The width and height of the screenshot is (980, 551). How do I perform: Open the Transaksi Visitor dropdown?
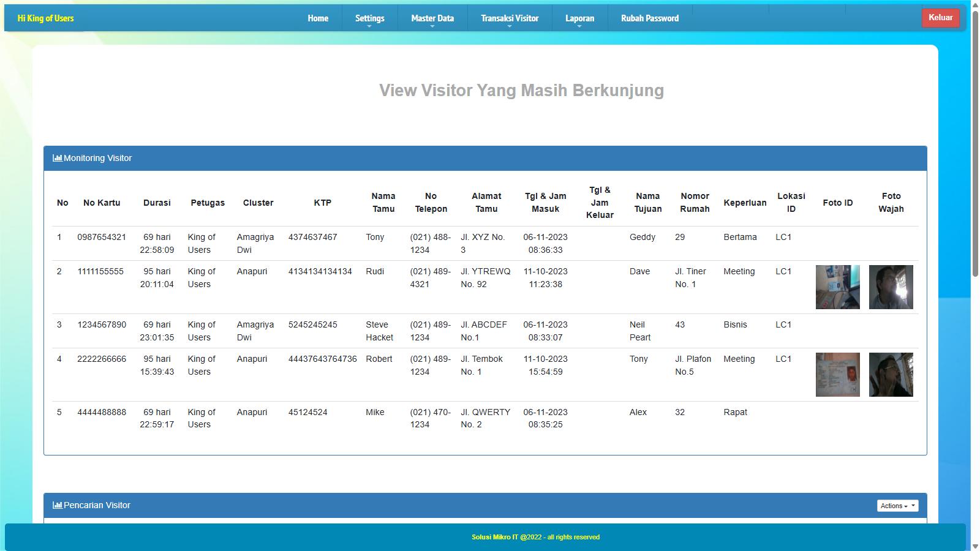pyautogui.click(x=509, y=18)
